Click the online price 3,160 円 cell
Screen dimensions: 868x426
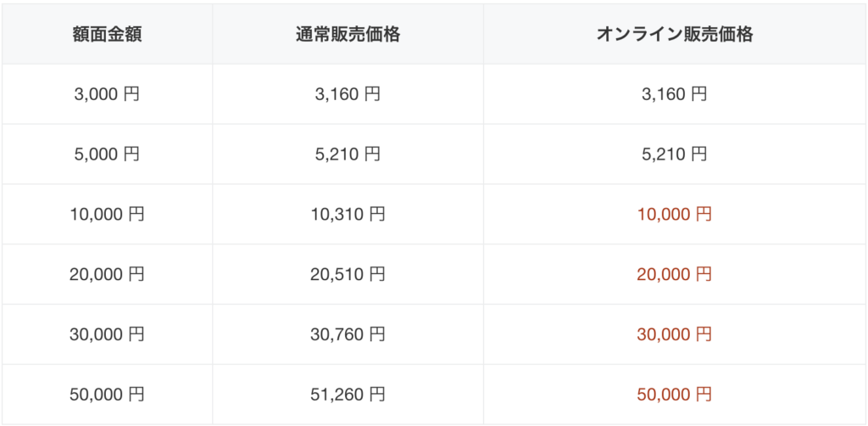pyautogui.click(x=674, y=94)
